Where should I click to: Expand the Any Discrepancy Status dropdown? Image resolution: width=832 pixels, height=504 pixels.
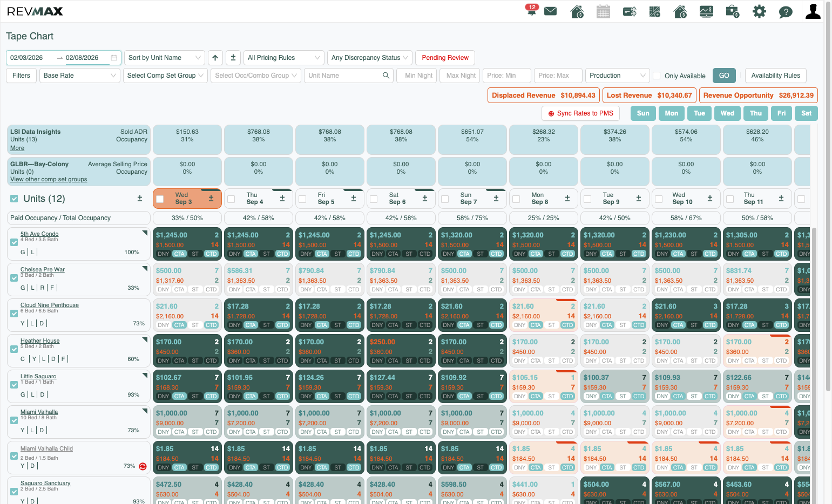370,58
